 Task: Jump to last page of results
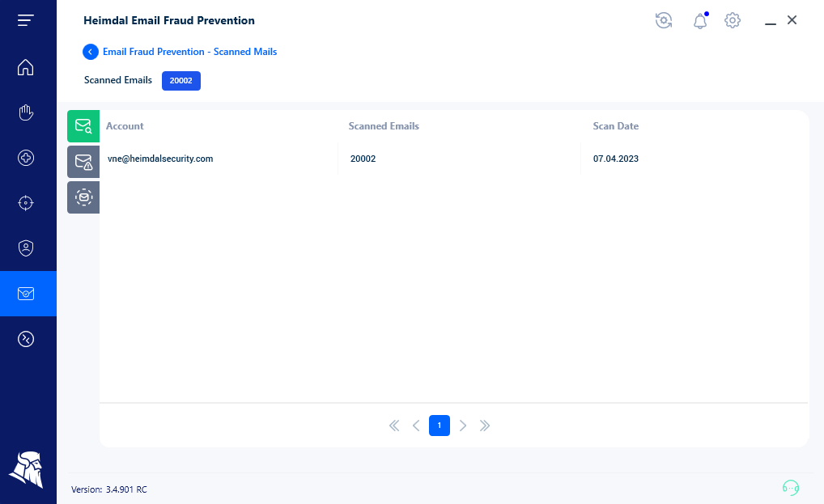point(485,426)
